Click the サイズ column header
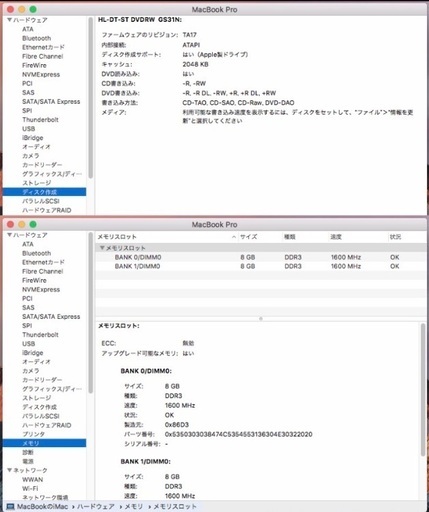Screen dimensions: 429x512 tap(249, 237)
